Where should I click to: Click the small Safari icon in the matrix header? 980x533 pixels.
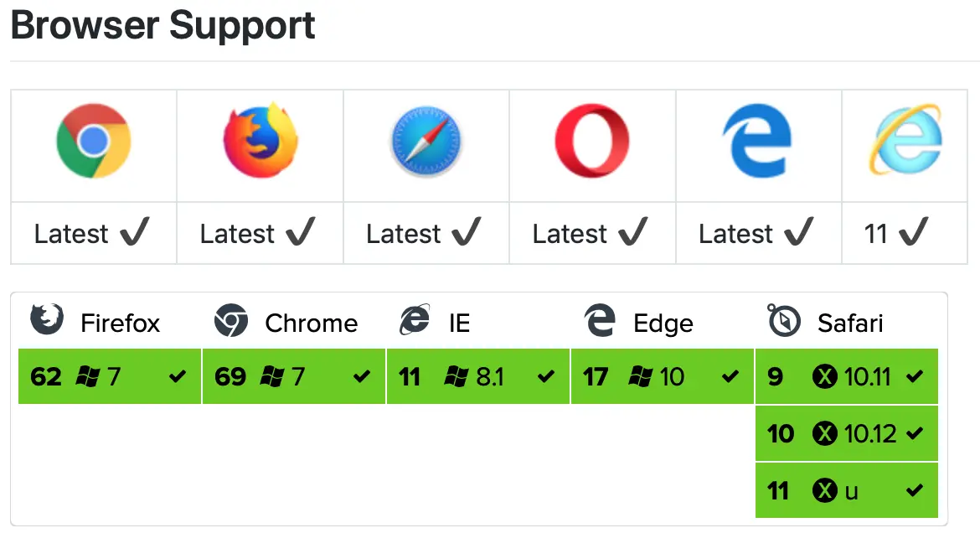tap(783, 321)
